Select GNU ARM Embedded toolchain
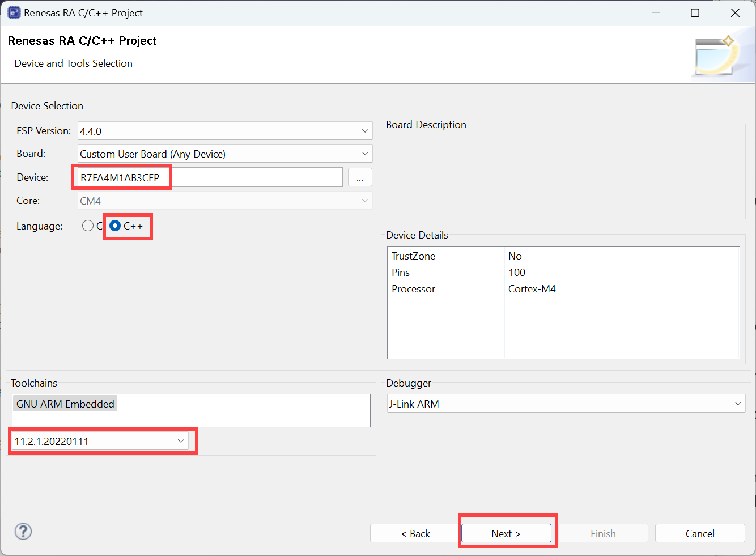The height and width of the screenshot is (556, 756). point(65,404)
